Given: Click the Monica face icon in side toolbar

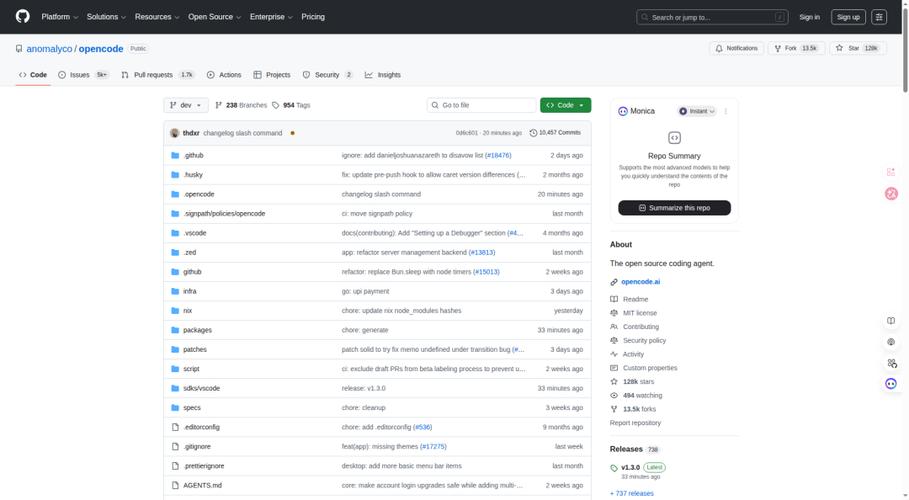Looking at the screenshot, I should 891,384.
